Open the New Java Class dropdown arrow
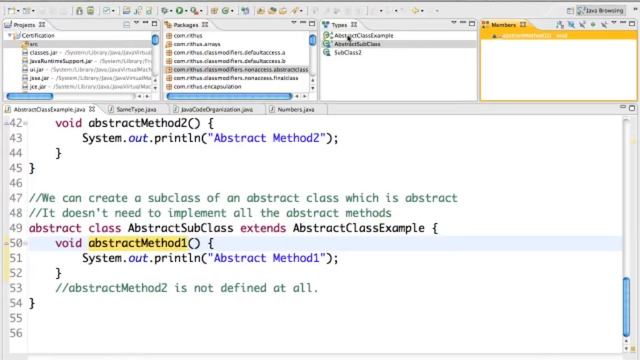Screen dimensions: 640x360 pos(232,11)
